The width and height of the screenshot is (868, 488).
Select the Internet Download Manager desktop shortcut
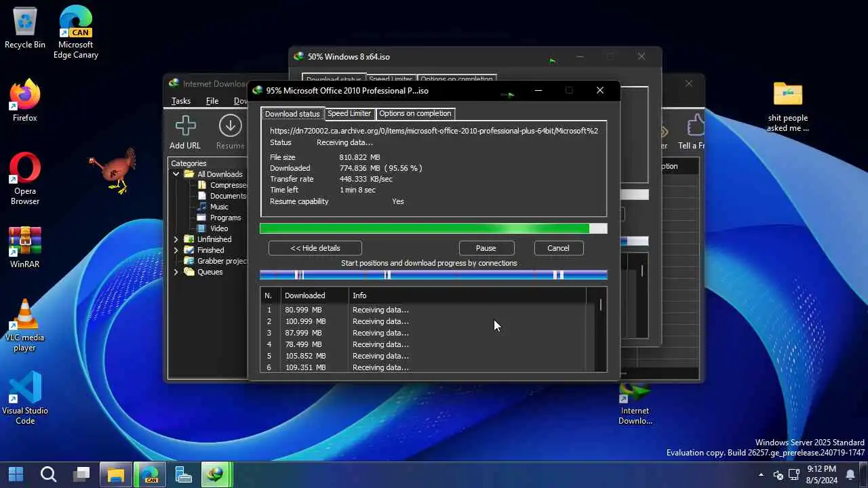(x=635, y=405)
